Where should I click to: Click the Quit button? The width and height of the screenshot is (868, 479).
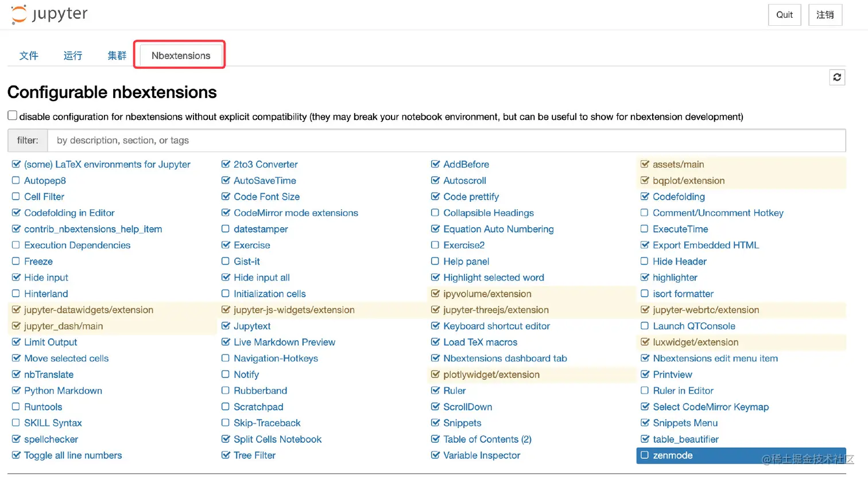pyautogui.click(x=784, y=15)
